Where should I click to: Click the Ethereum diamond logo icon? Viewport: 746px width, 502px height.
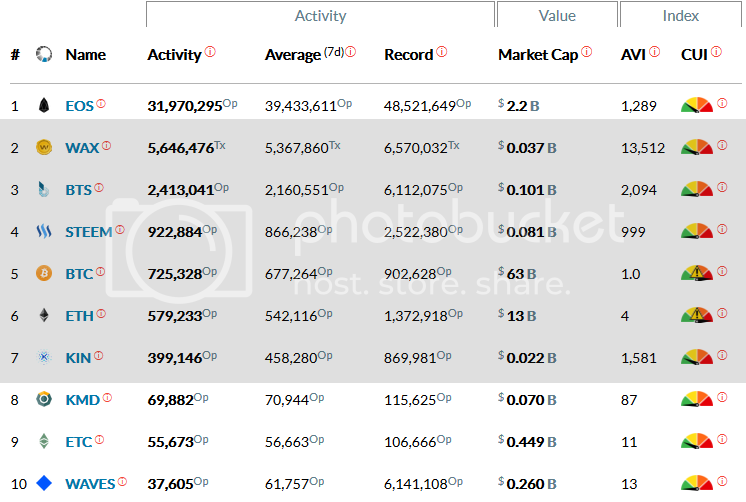44,315
